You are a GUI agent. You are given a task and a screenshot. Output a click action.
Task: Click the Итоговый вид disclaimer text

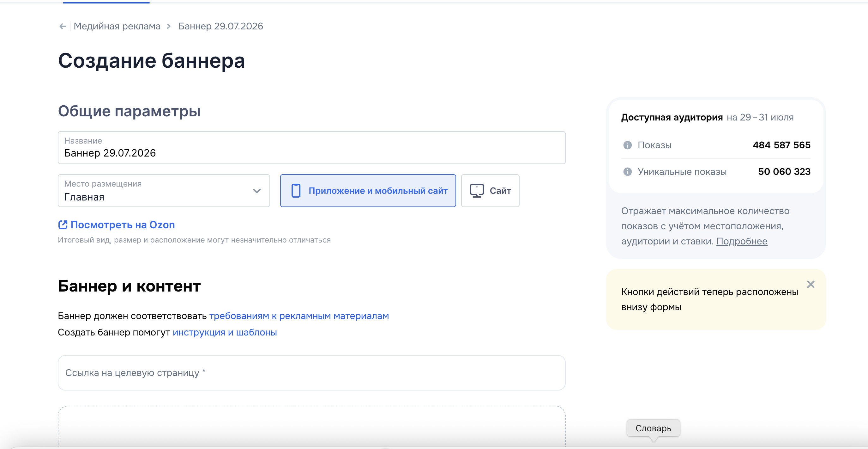[195, 240]
